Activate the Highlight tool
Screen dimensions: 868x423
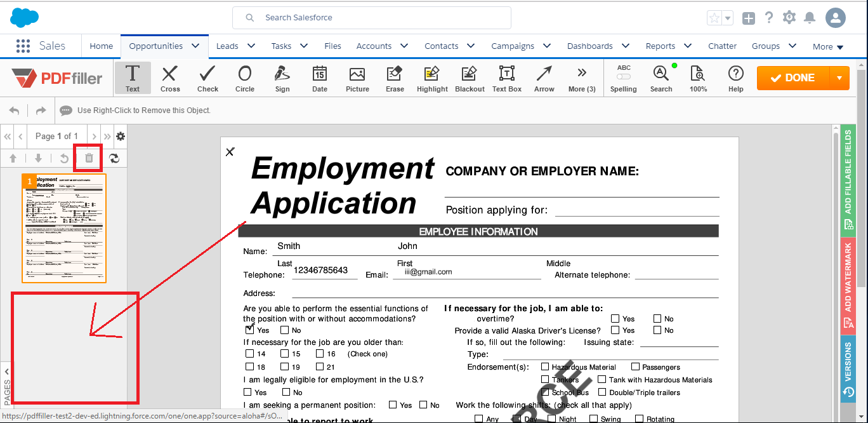coord(432,78)
